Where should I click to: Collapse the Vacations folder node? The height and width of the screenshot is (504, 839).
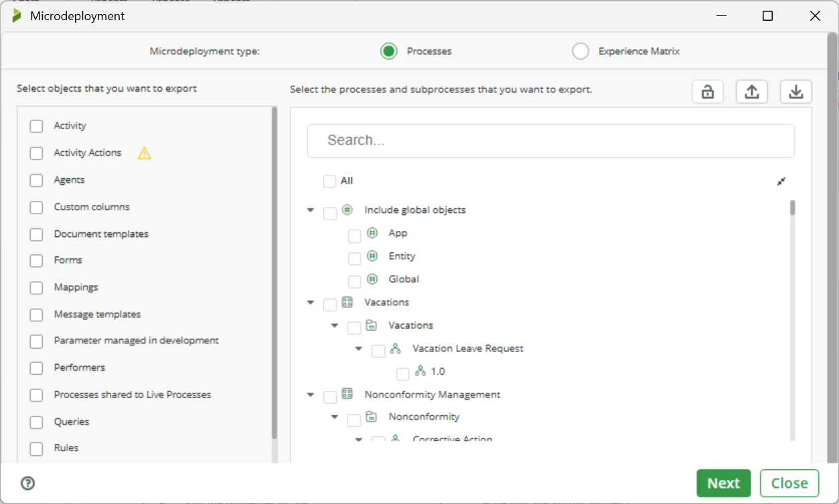[x=335, y=325]
